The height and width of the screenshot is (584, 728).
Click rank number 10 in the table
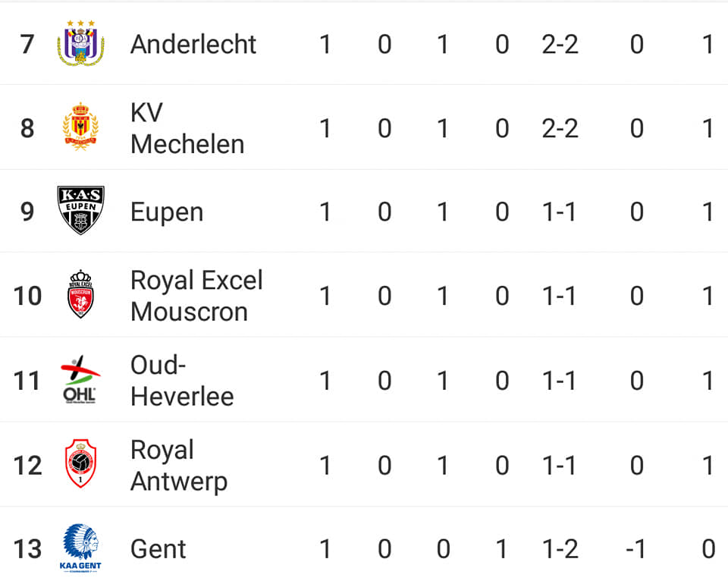click(x=27, y=297)
